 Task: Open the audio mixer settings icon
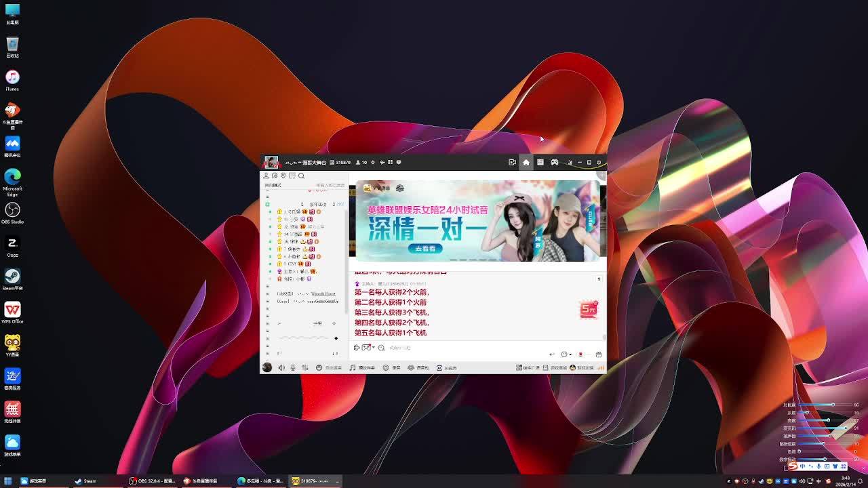[304, 367]
